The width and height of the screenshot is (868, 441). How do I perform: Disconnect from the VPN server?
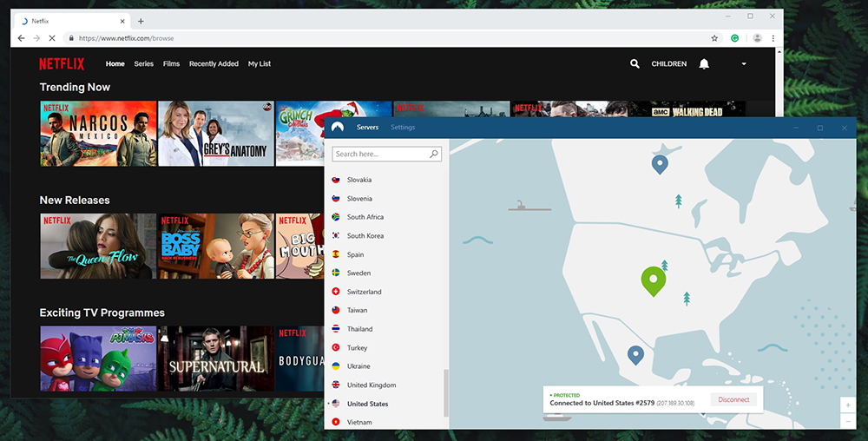pyautogui.click(x=733, y=399)
